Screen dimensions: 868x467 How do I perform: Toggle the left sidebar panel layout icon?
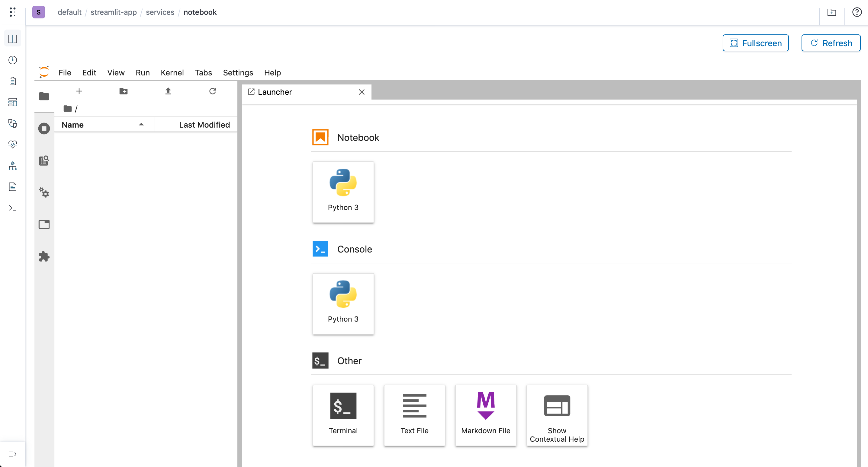[x=13, y=39]
